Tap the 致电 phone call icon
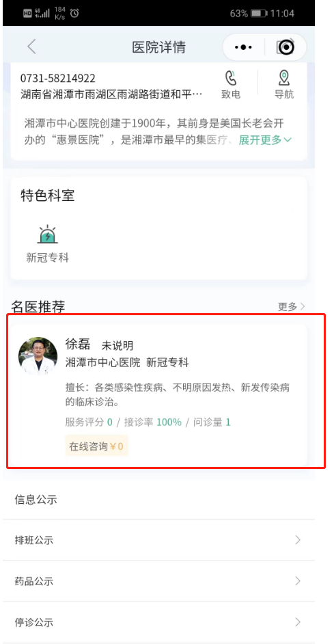 pos(231,78)
